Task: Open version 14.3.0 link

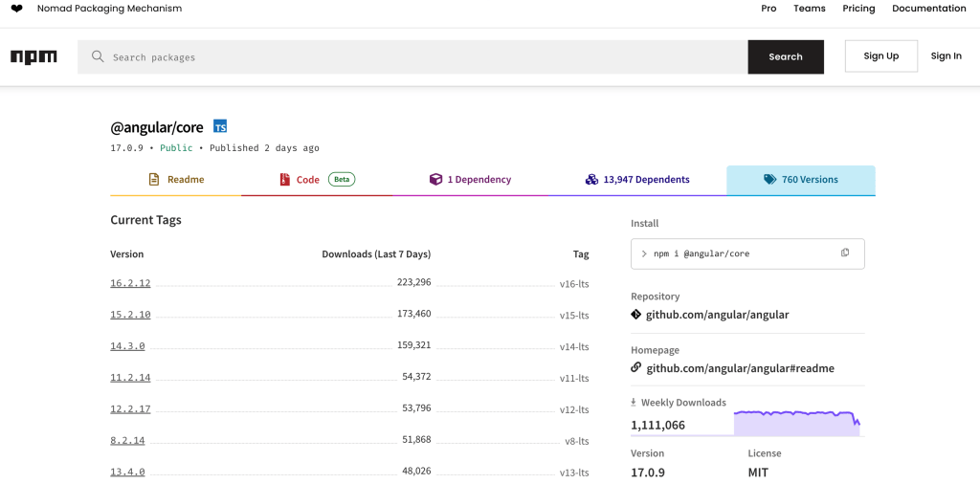Action: click(x=127, y=346)
